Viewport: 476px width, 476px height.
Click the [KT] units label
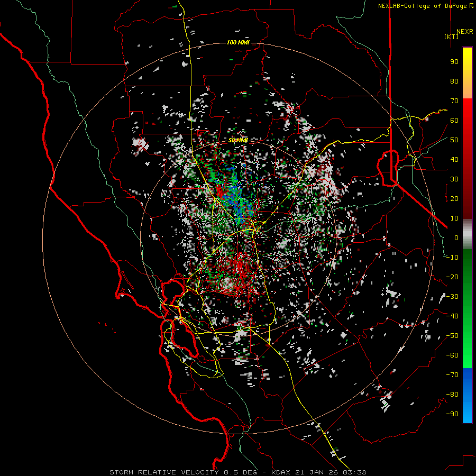tap(452, 36)
